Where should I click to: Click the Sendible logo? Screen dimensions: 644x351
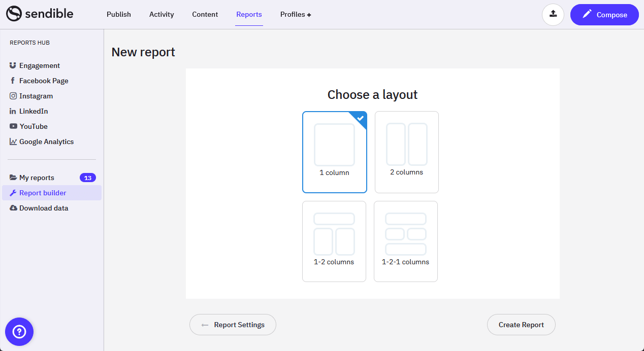click(39, 14)
